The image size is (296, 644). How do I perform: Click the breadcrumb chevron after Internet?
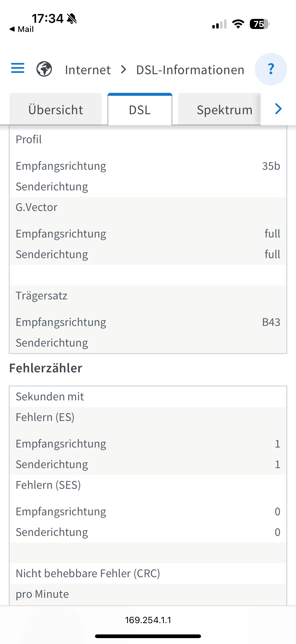click(123, 70)
